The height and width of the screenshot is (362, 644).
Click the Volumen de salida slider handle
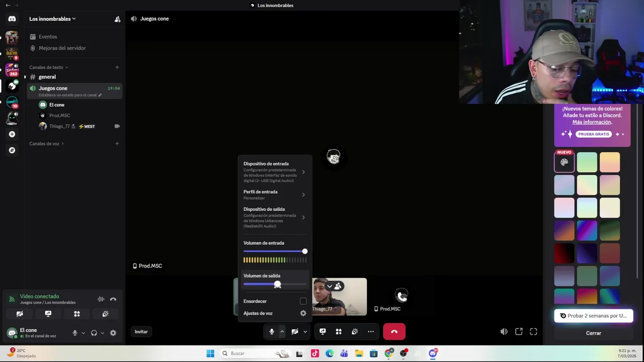(x=278, y=285)
